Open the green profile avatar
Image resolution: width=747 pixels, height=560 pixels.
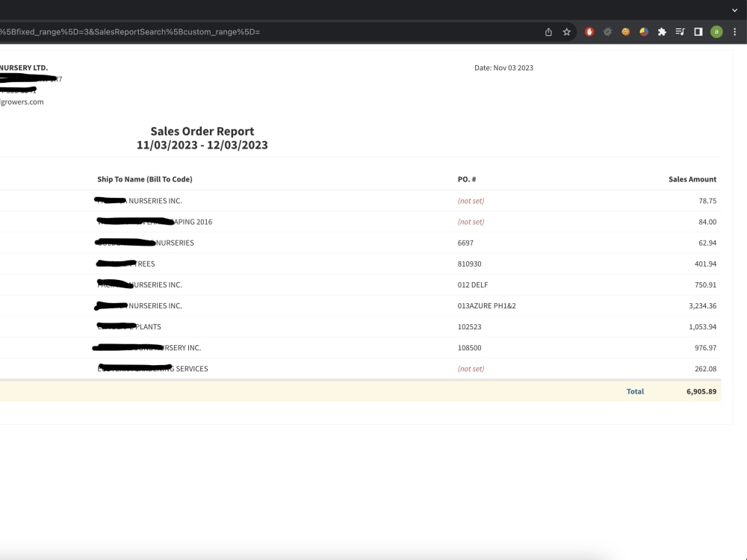[x=716, y=32]
